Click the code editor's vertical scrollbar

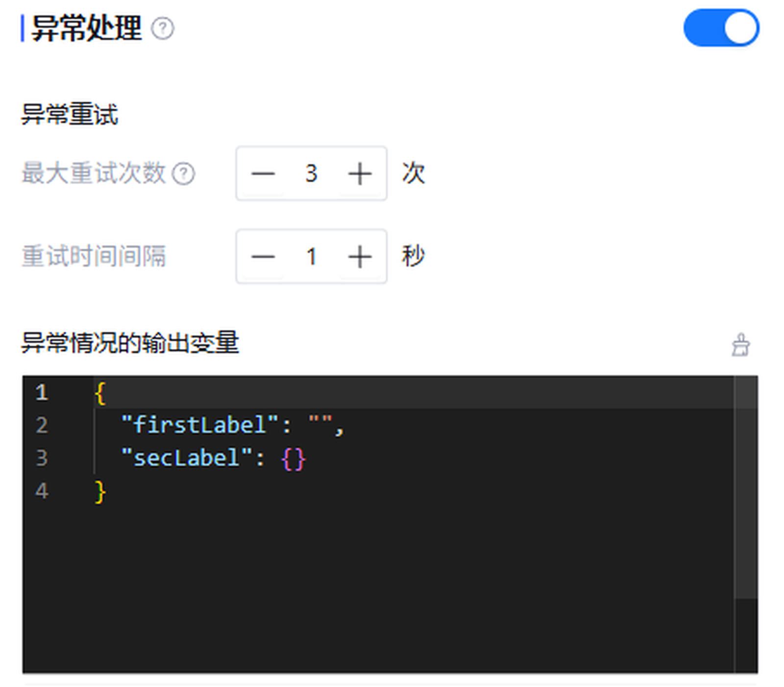tap(745, 490)
